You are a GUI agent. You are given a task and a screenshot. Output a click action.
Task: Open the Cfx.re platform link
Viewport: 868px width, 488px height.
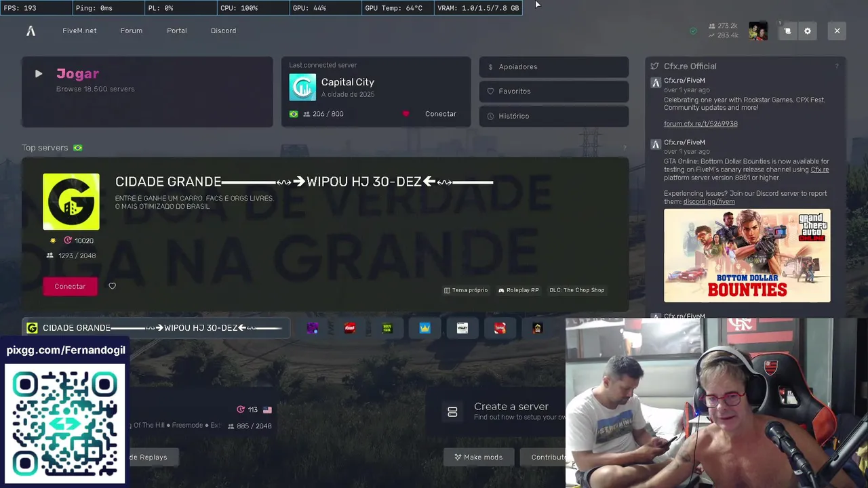820,169
